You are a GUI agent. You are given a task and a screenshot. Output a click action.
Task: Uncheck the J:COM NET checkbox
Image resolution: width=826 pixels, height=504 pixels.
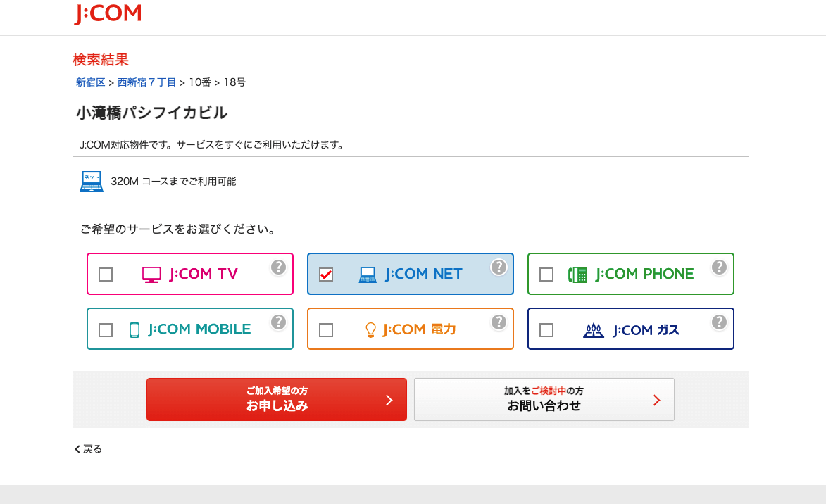click(x=326, y=275)
